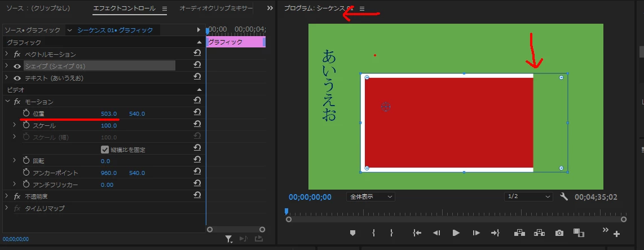The image size is (644, 250).
Task: Open 全体表示 zoom level dropdown
Action: [x=371, y=196]
